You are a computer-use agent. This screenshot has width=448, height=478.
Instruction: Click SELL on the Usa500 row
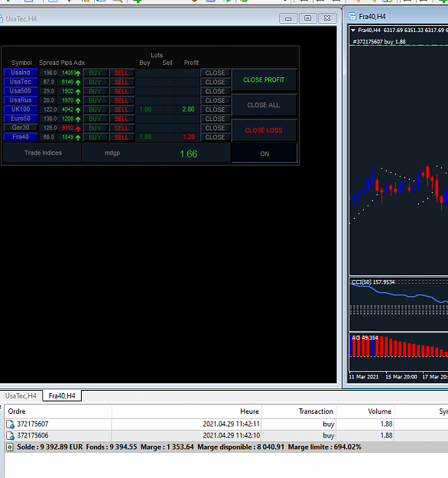click(122, 91)
